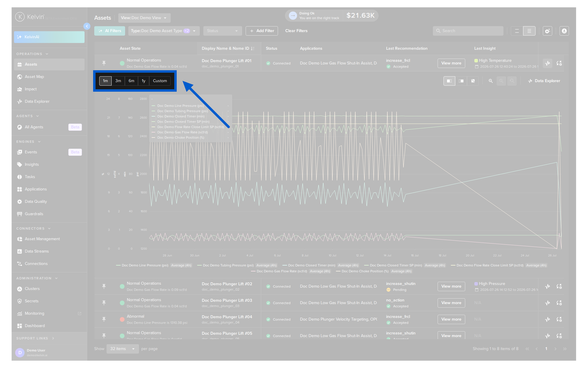Open chart icon for Plunger Lift #02
This screenshot has height=368, width=588.
click(548, 286)
